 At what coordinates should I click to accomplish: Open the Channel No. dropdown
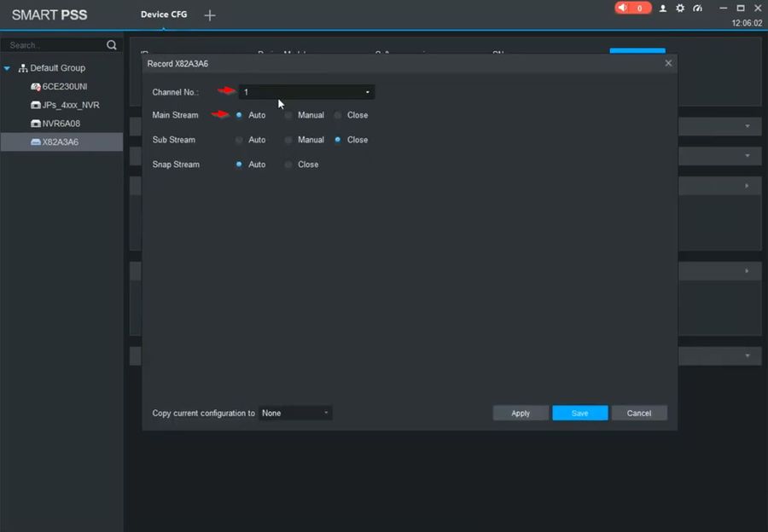pos(306,92)
